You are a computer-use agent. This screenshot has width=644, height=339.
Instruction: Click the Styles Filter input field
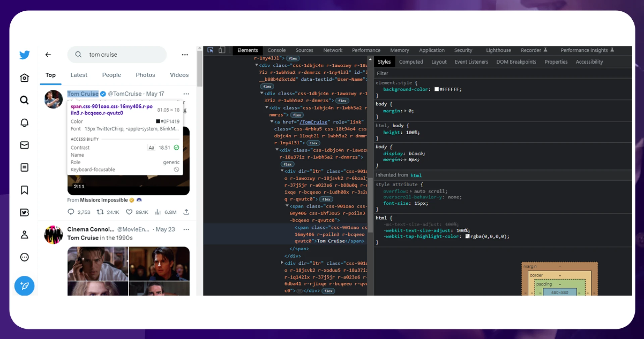[x=502, y=73]
